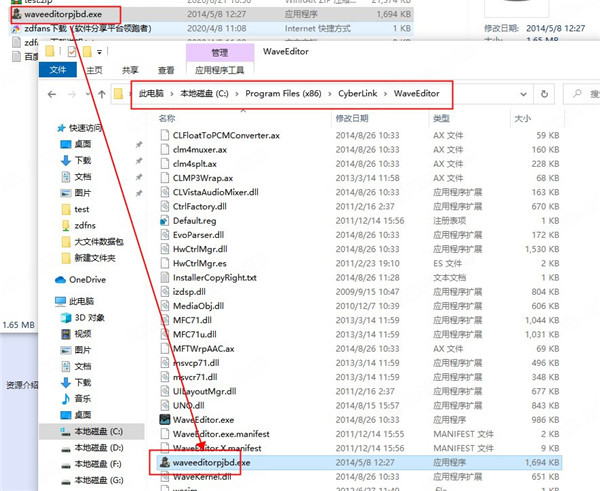Select the CLVistaAudioMixer.dll file
This screenshot has width=600, height=491.
(215, 192)
